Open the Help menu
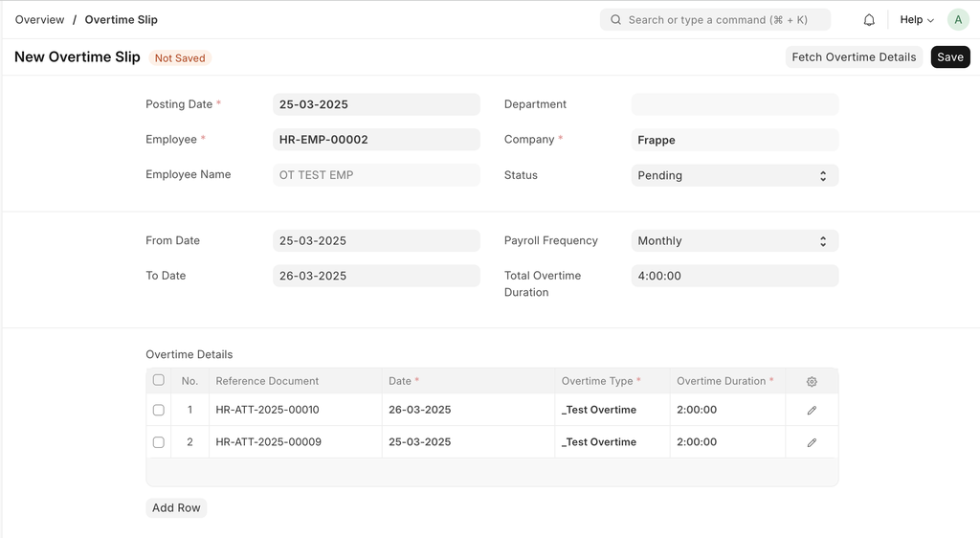Image resolution: width=980 pixels, height=538 pixels. click(916, 20)
